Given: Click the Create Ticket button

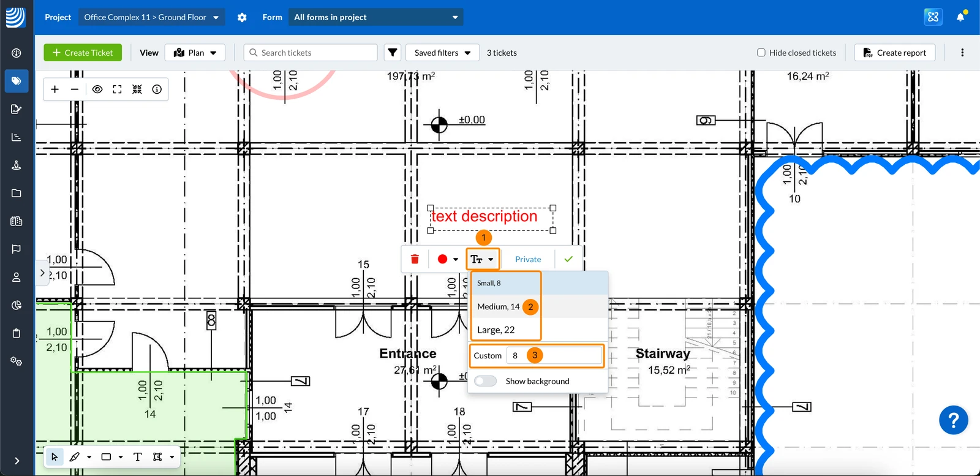Looking at the screenshot, I should (83, 53).
